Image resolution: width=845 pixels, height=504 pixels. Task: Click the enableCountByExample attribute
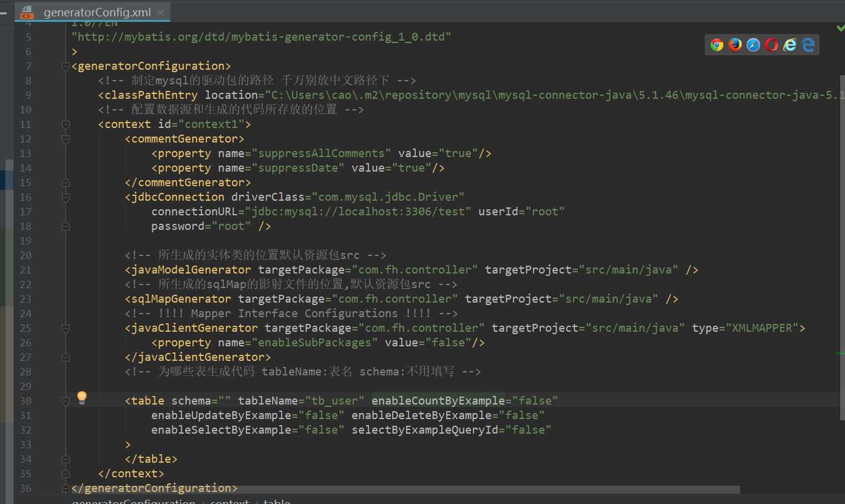(465, 401)
